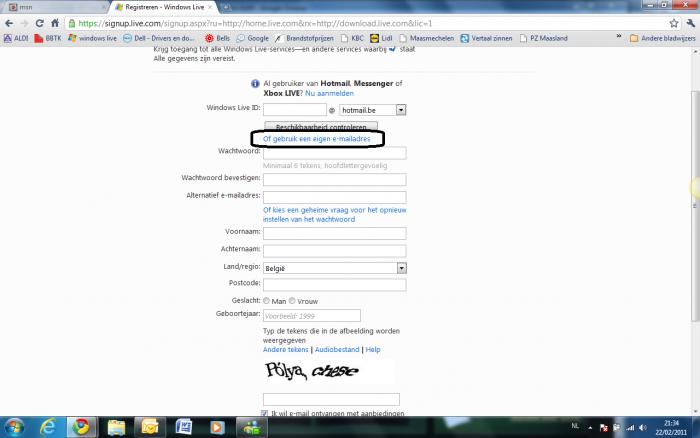
Task: Go back with the browser back arrow
Action: (9, 23)
